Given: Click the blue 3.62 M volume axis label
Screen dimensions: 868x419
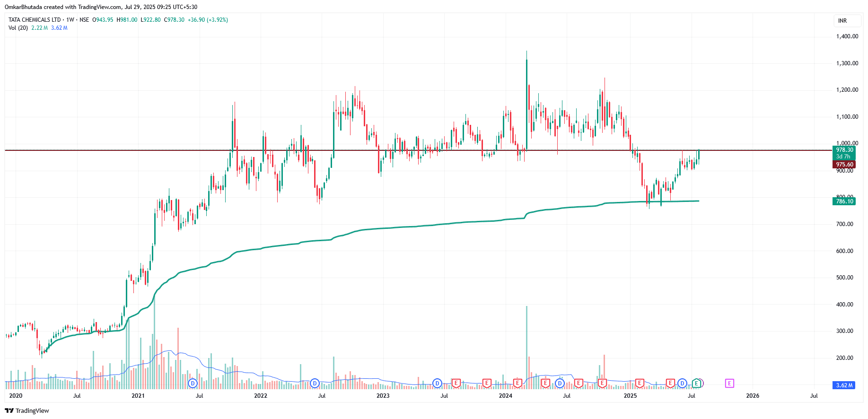Looking at the screenshot, I should (x=844, y=385).
